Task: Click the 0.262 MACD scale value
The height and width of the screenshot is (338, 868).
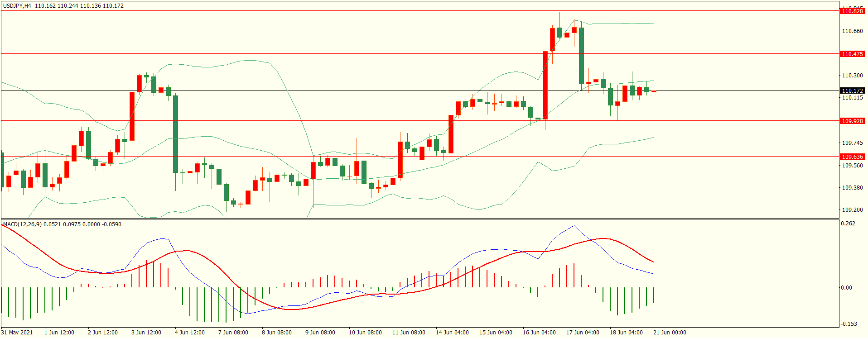Action: pos(848,224)
